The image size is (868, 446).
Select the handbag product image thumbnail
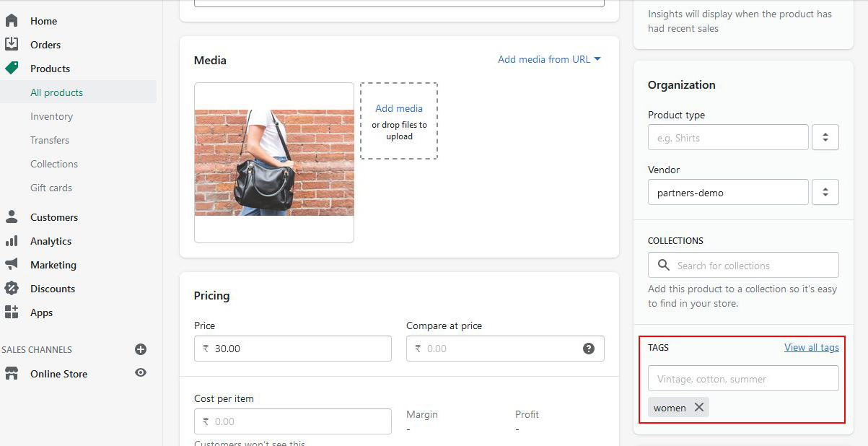click(274, 162)
